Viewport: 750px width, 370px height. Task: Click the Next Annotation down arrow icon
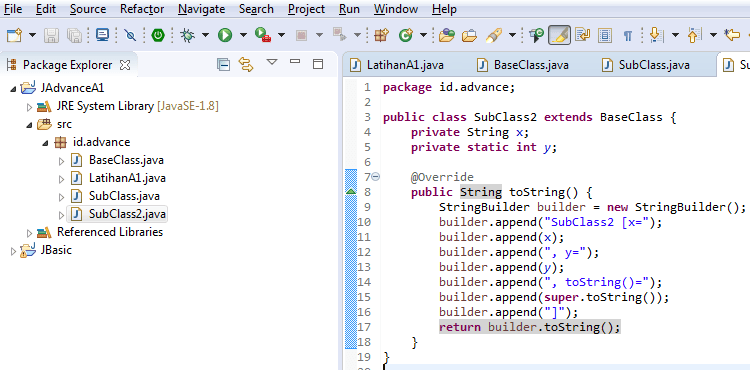656,35
